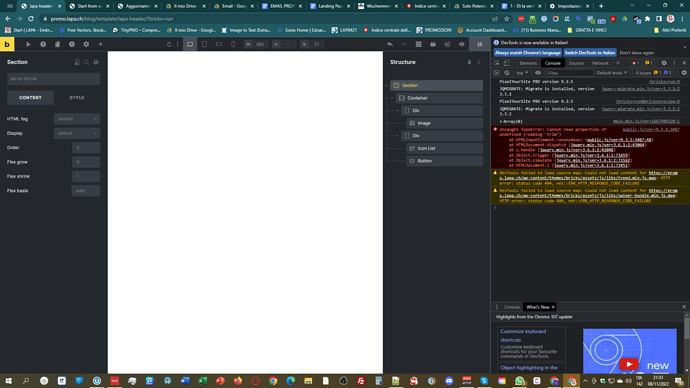The image size is (690, 388).
Task: Play the Chrome 107 update video thumbnail
Action: click(x=629, y=364)
